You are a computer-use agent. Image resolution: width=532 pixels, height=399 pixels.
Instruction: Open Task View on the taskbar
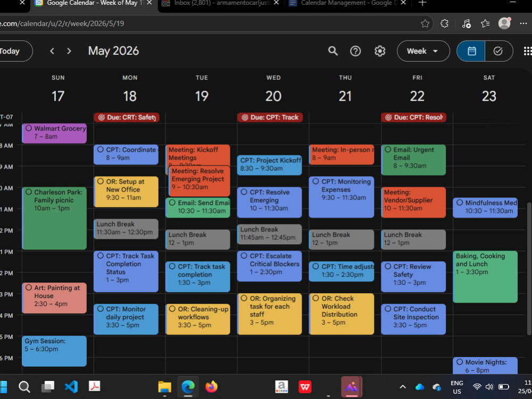[48, 386]
